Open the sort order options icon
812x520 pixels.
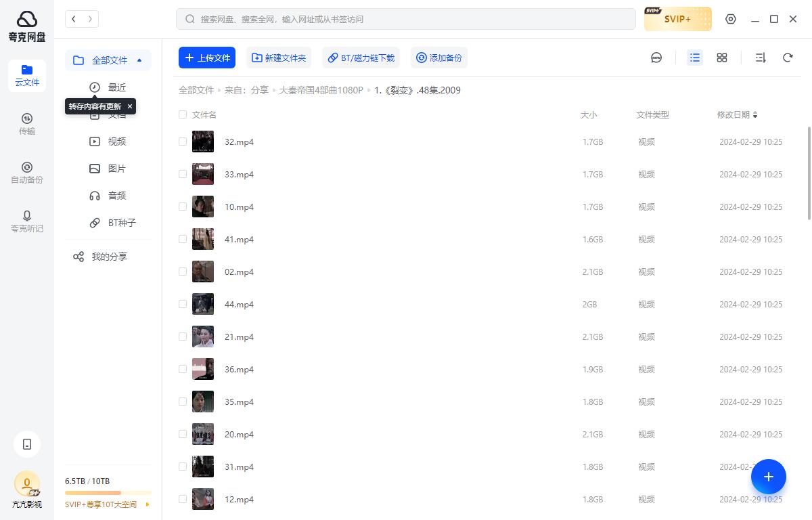[761, 58]
